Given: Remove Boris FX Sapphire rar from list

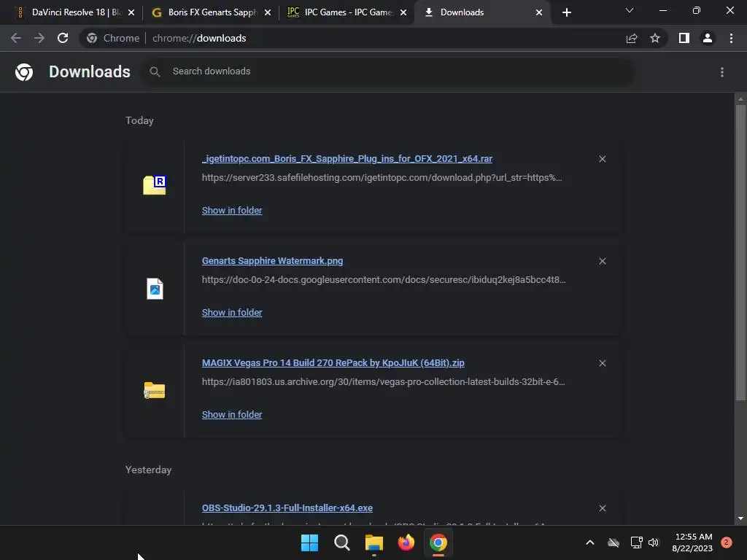Looking at the screenshot, I should [602, 159].
